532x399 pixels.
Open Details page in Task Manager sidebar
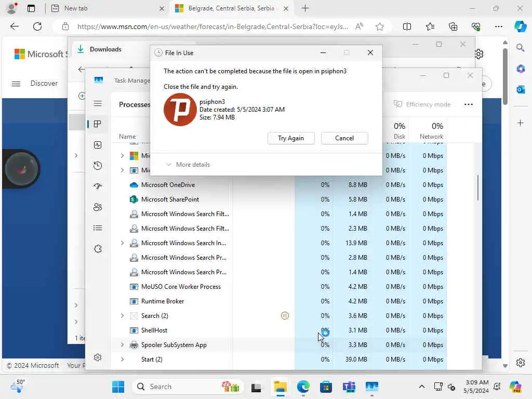[x=98, y=228]
